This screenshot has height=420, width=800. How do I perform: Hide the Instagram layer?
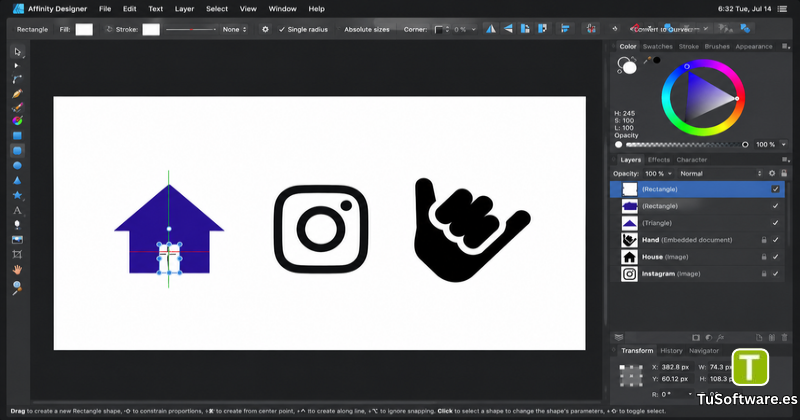pyautogui.click(x=776, y=274)
